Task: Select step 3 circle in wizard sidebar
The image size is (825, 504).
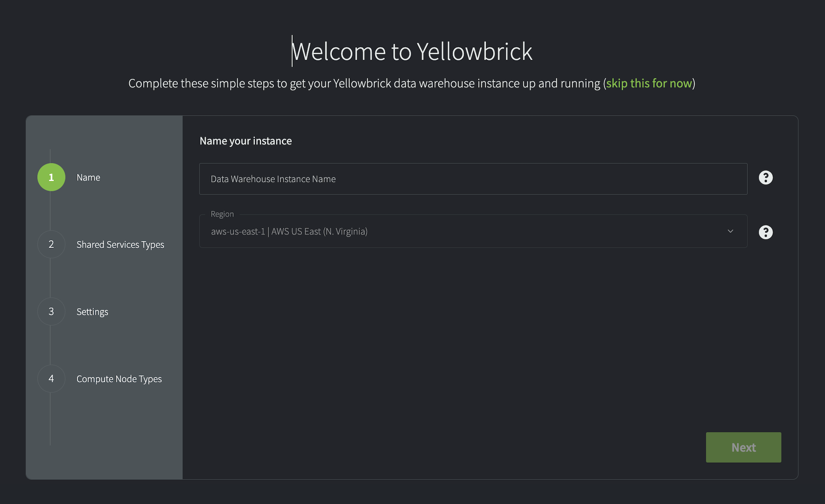Action: pyautogui.click(x=51, y=311)
